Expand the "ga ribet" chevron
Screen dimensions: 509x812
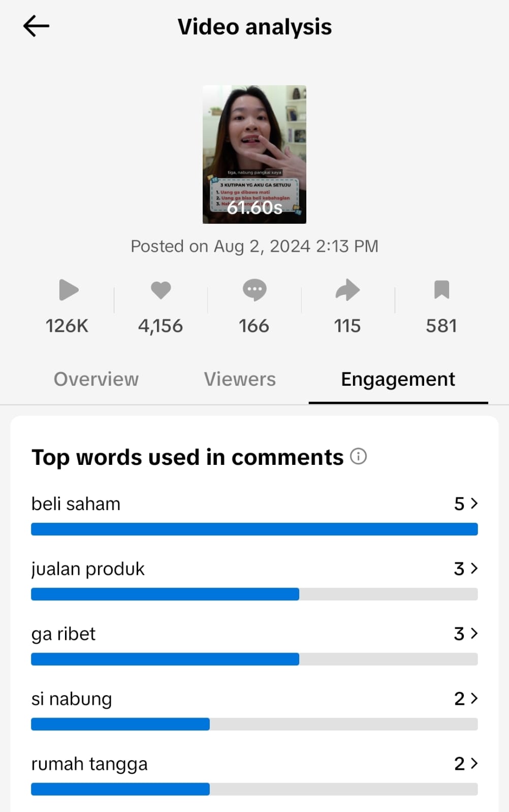[474, 633]
